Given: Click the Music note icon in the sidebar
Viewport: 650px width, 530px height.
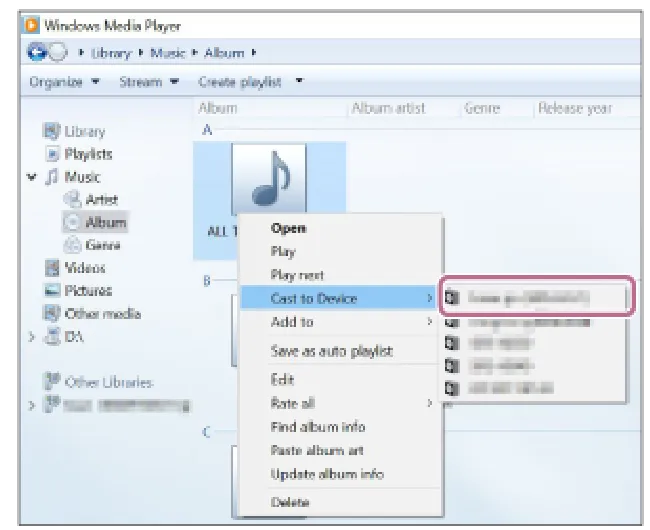Looking at the screenshot, I should pos(51,177).
